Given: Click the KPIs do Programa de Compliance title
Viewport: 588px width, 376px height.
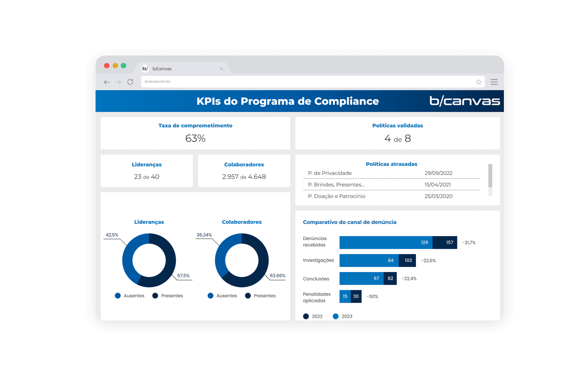Looking at the screenshot, I should 288,101.
